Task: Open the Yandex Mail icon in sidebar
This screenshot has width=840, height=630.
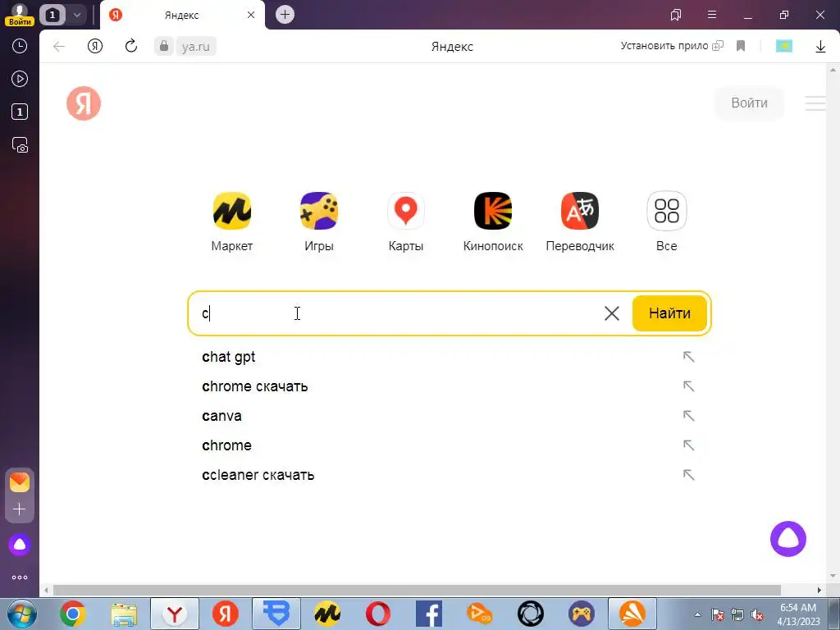Action: tap(20, 482)
